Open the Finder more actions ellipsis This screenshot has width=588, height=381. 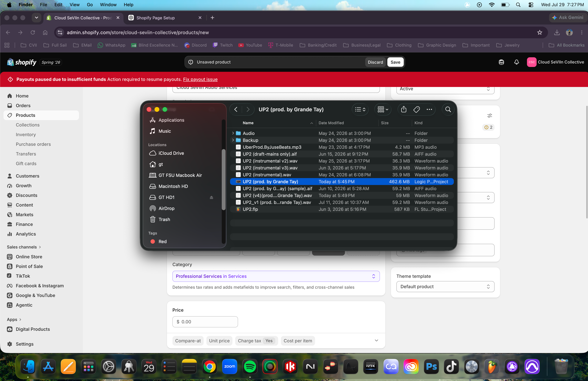tap(429, 109)
